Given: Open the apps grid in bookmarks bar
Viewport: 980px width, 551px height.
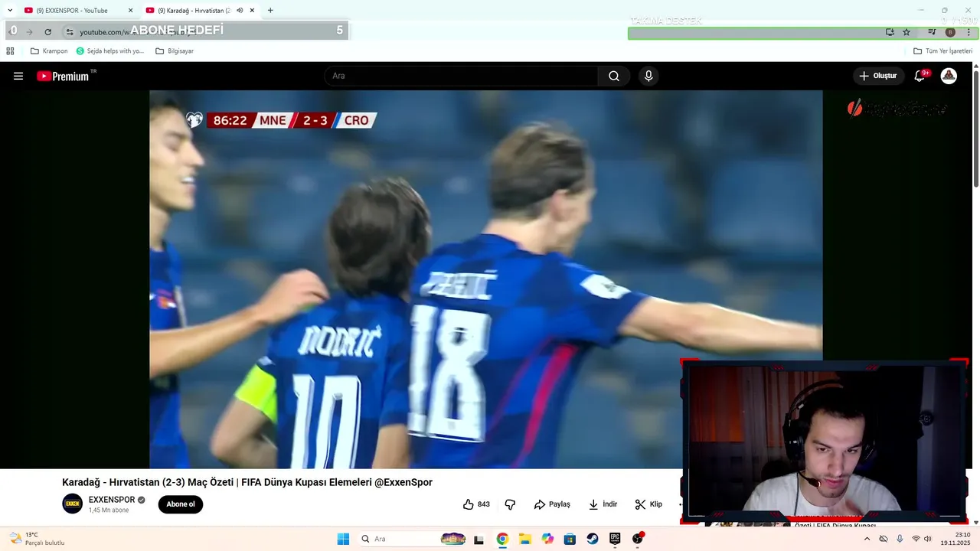Looking at the screenshot, I should pyautogui.click(x=10, y=51).
